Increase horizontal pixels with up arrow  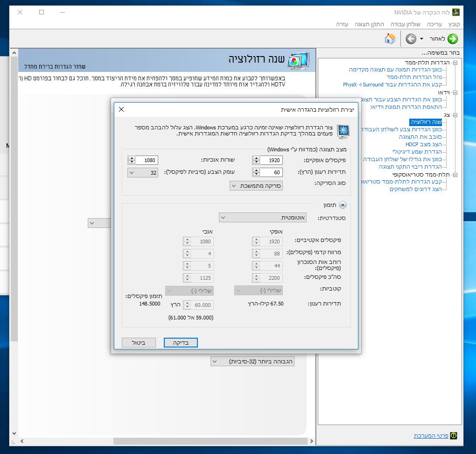[257, 158]
